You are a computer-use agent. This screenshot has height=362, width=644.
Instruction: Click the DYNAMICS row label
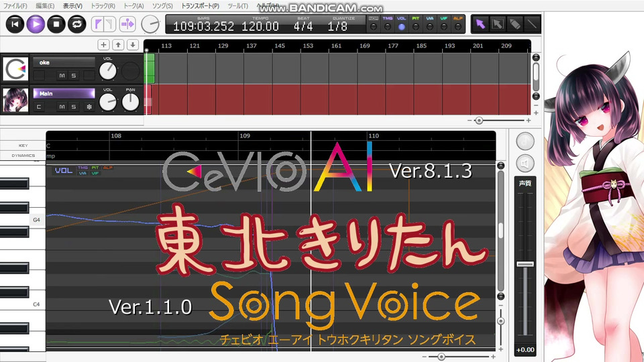point(23,156)
